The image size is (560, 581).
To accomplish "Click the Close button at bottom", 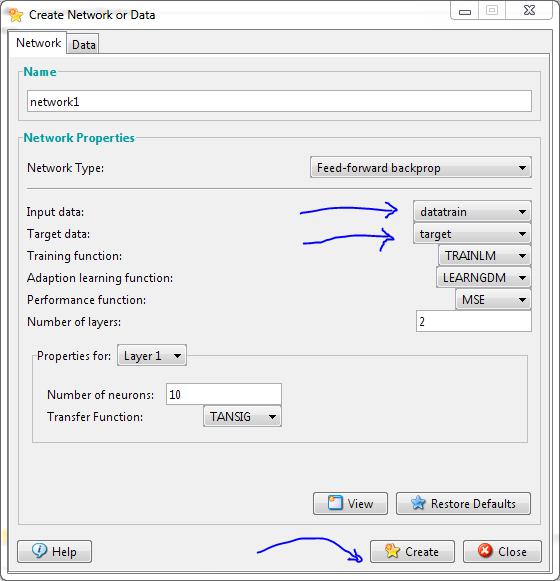I will (x=502, y=551).
